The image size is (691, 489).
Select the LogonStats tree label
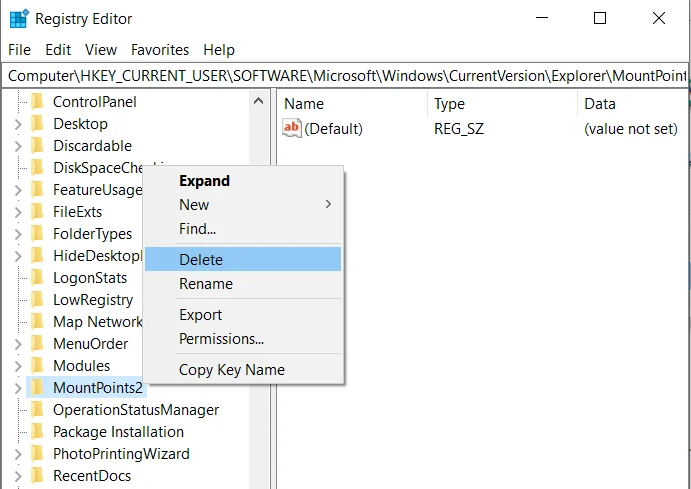90,278
